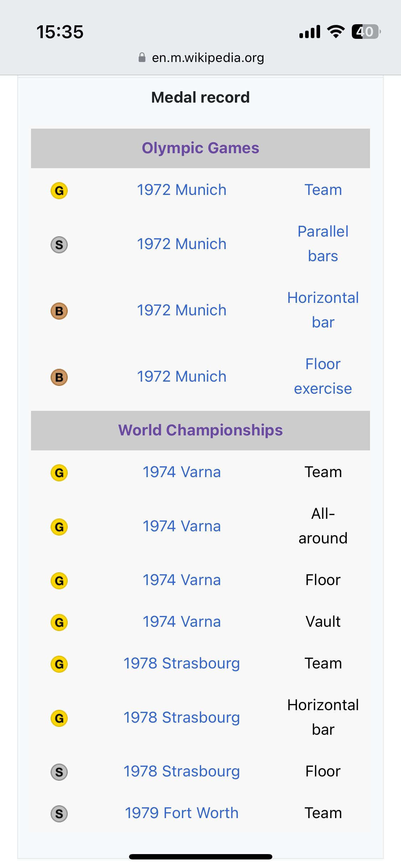Image resolution: width=401 pixels, height=868 pixels.
Task: Tap the silver medal icon for 1979 Fort Worth
Action: tap(59, 813)
